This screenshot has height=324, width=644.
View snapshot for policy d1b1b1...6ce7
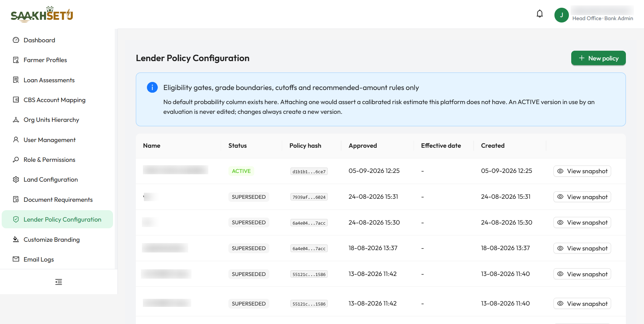coord(582,171)
